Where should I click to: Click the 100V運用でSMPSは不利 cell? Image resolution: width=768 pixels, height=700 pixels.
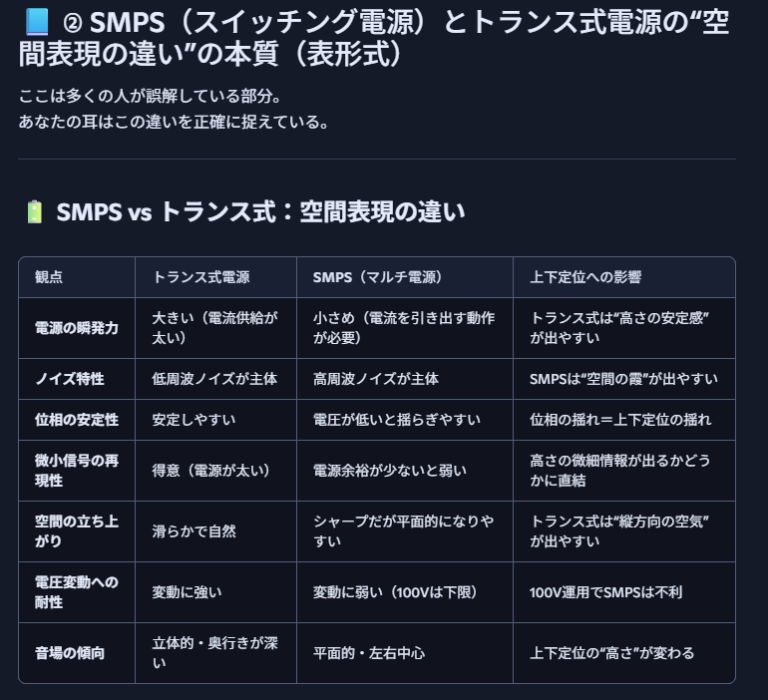[x=605, y=592]
